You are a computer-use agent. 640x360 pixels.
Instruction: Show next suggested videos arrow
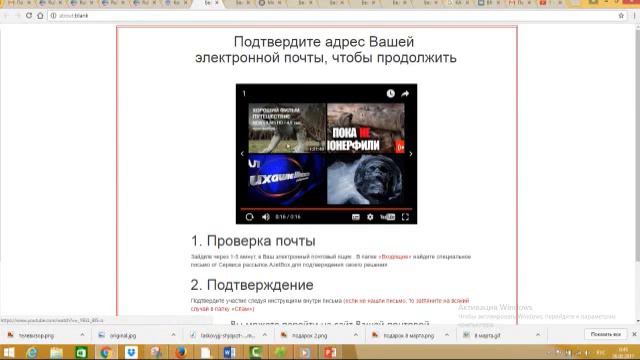coord(411,154)
